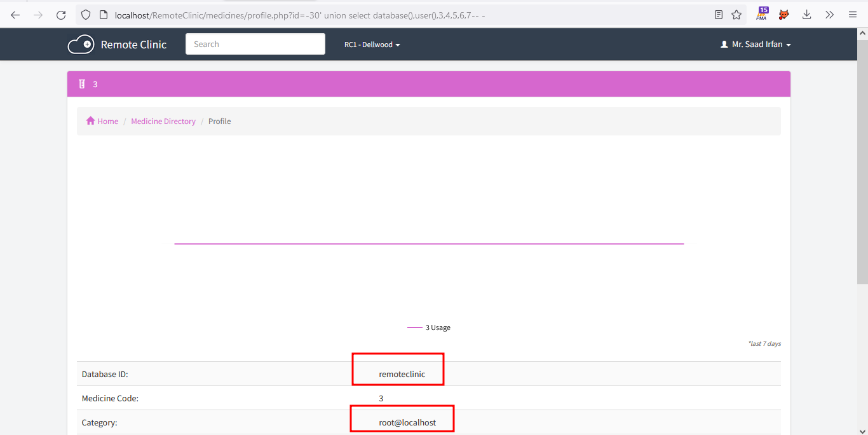This screenshot has height=435, width=868.
Task: Open the PMA extension icon
Action: click(762, 14)
